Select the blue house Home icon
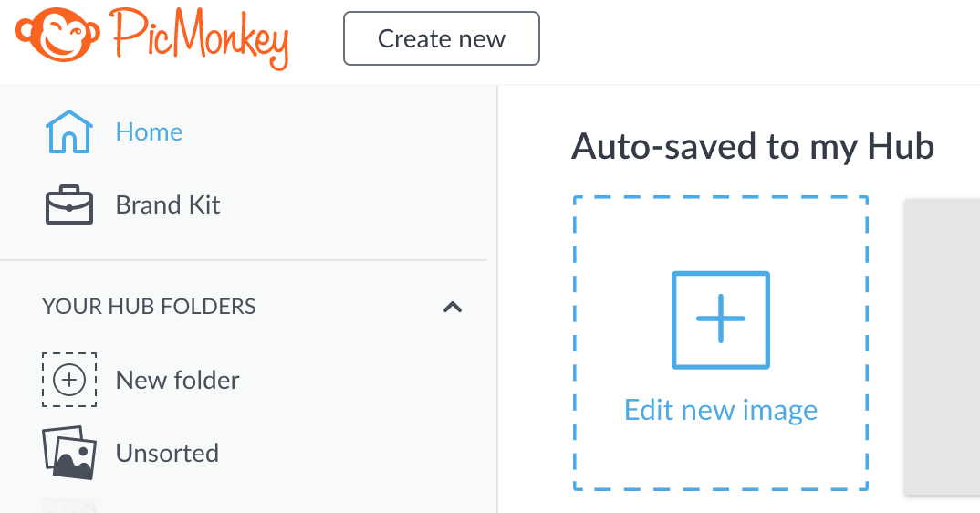This screenshot has width=980, height=513. tap(68, 132)
